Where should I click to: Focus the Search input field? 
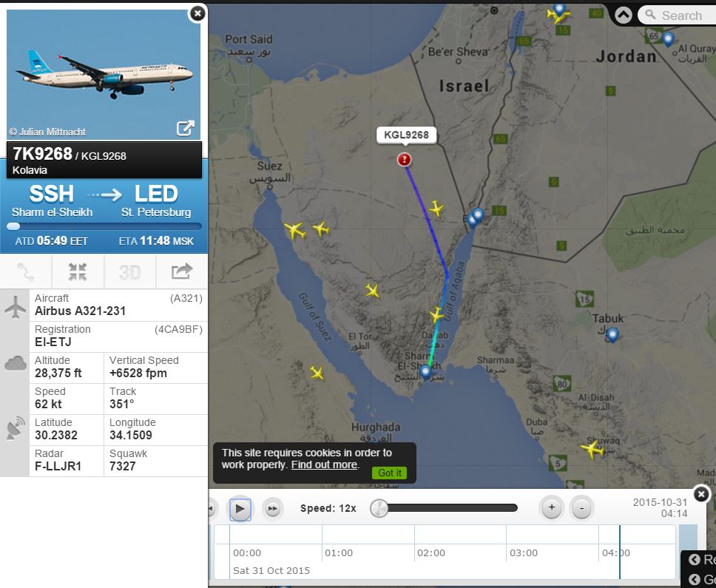click(x=678, y=15)
